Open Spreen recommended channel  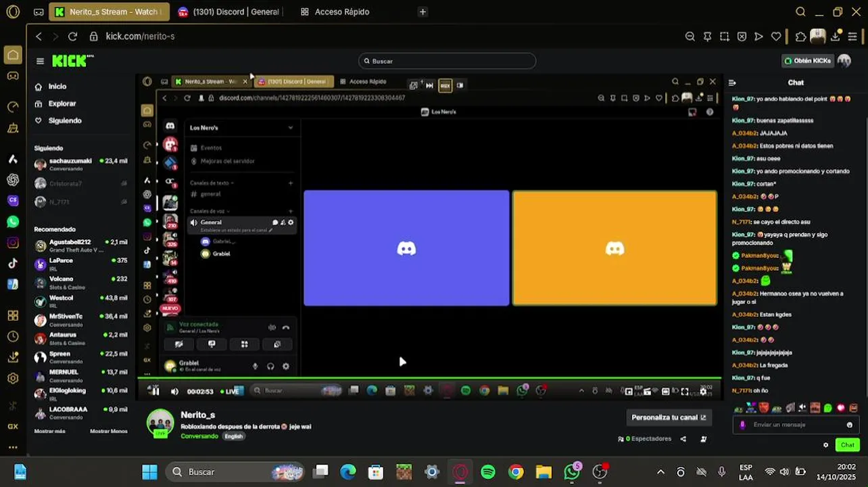tap(81, 357)
